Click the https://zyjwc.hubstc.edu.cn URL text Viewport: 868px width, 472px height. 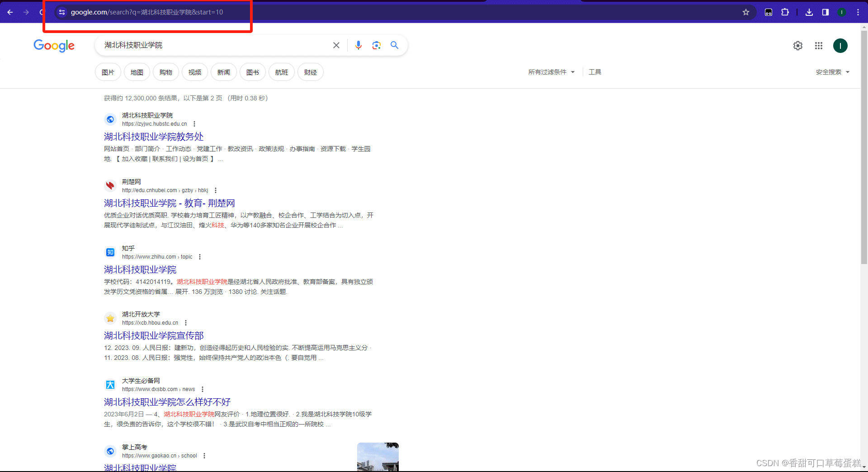(x=155, y=124)
